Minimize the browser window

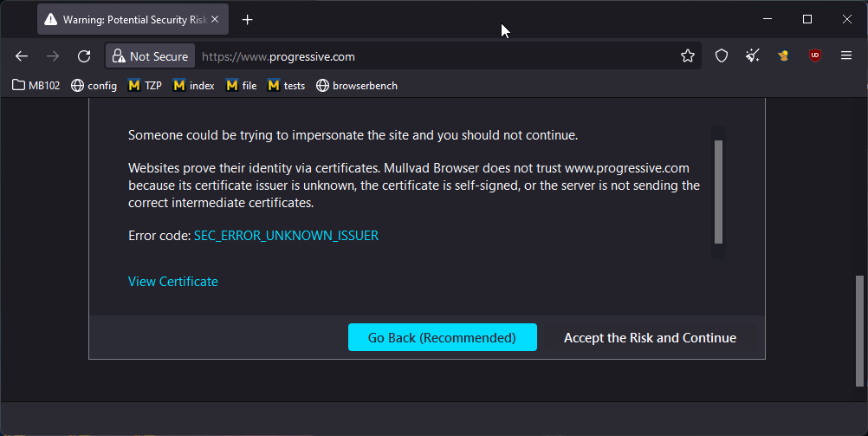coord(768,19)
